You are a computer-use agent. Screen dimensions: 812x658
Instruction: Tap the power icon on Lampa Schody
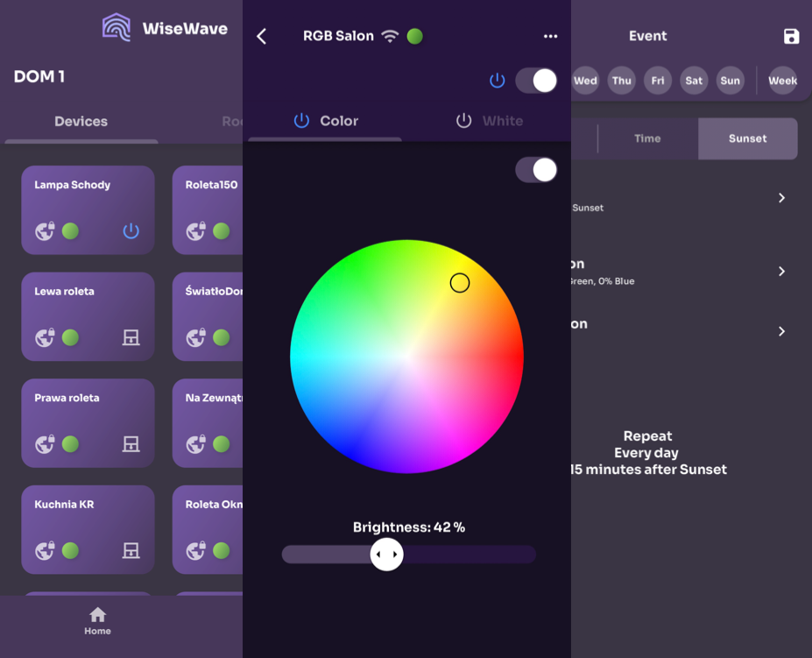[131, 231]
